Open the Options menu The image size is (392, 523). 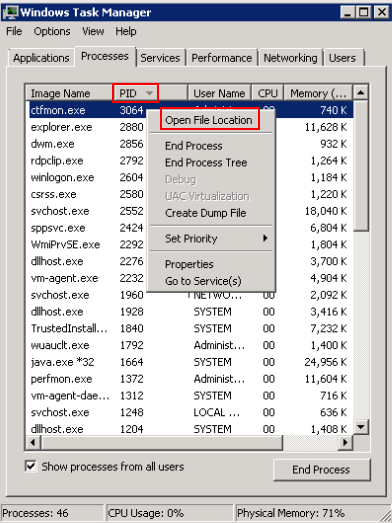[x=52, y=31]
